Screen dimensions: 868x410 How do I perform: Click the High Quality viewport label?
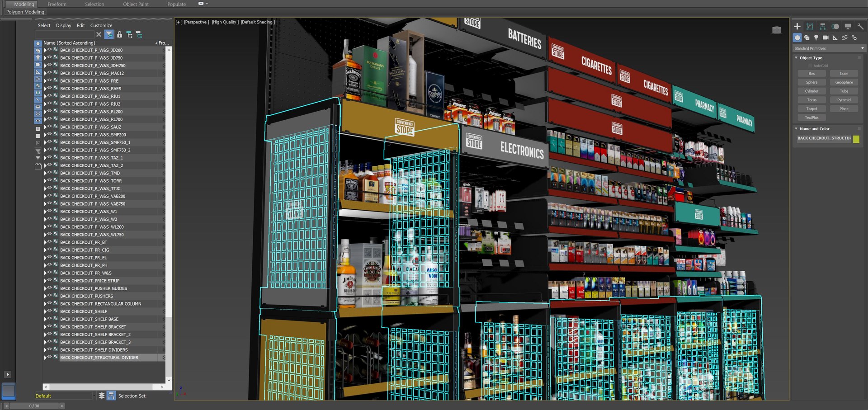point(225,22)
